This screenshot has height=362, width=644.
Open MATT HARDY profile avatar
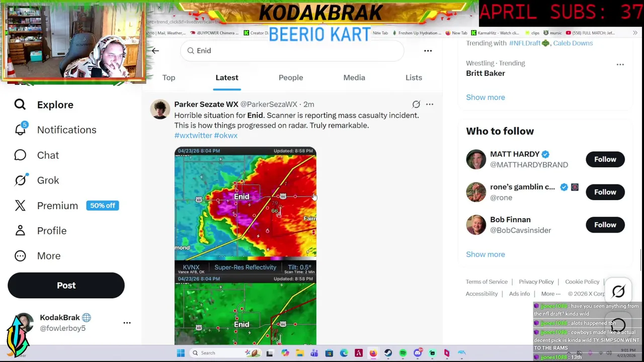(475, 159)
